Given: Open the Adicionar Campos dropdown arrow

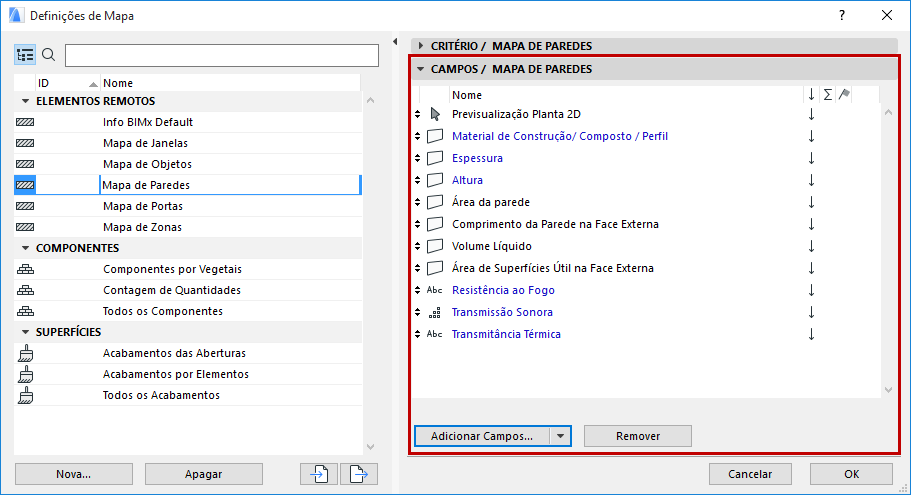Looking at the screenshot, I should (x=560, y=436).
